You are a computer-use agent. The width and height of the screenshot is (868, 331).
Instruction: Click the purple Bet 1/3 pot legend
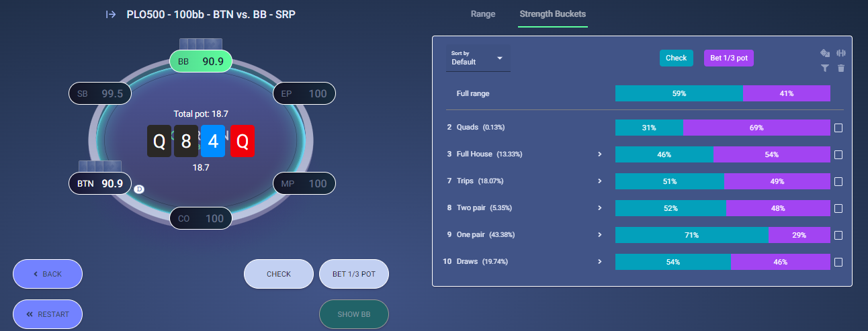point(729,58)
